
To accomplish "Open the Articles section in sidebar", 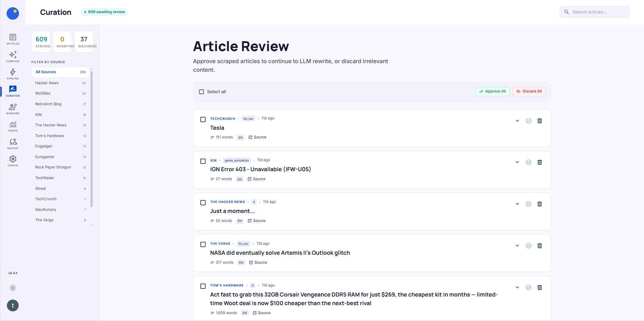I will tap(12, 39).
